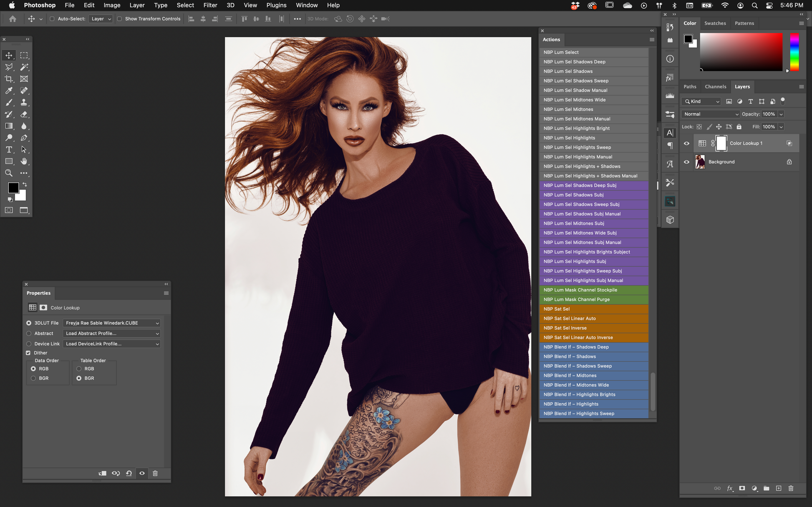This screenshot has width=812, height=507.
Task: Open the Filter menu
Action: (x=210, y=5)
